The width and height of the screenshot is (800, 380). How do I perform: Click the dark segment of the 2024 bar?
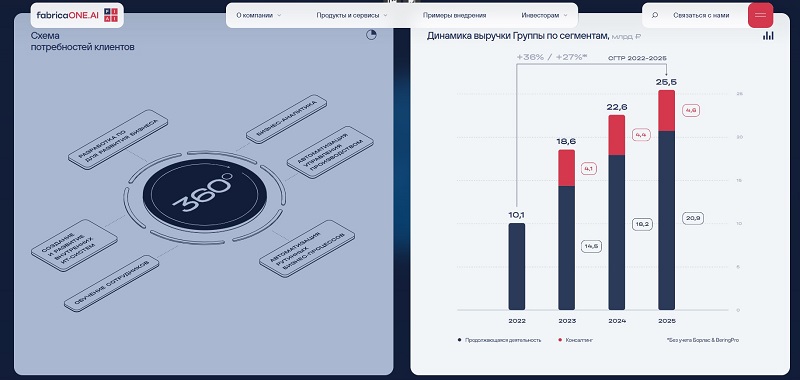(x=616, y=232)
